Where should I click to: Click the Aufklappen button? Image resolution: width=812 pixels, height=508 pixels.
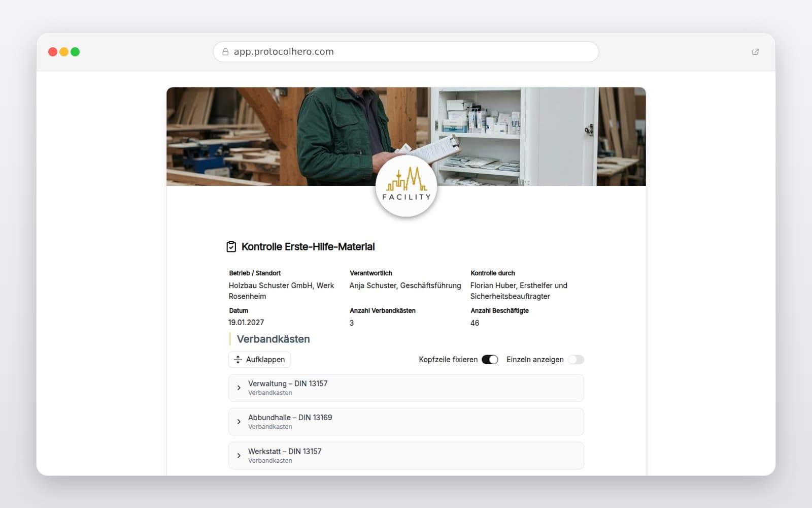pyautogui.click(x=259, y=360)
